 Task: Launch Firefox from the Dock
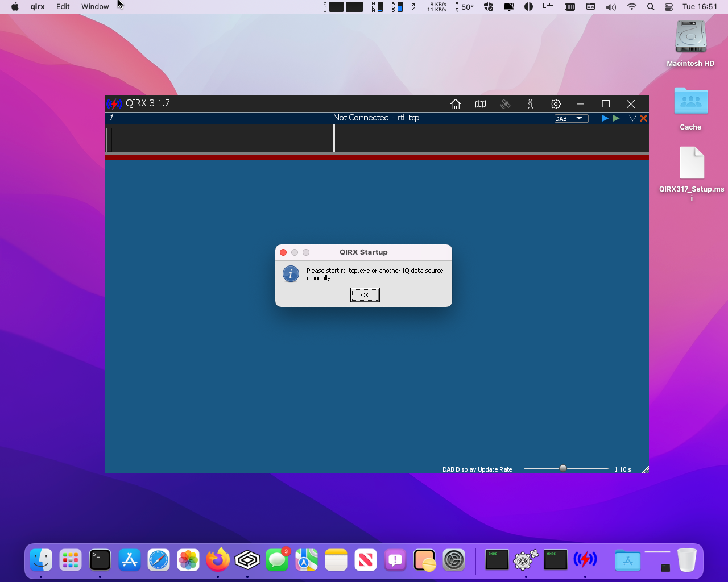pyautogui.click(x=218, y=560)
